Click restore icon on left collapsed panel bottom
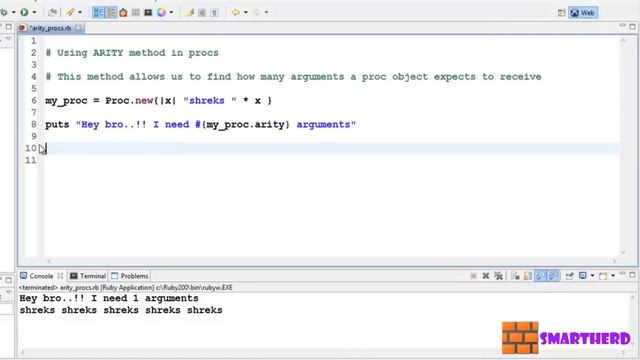 [9, 280]
